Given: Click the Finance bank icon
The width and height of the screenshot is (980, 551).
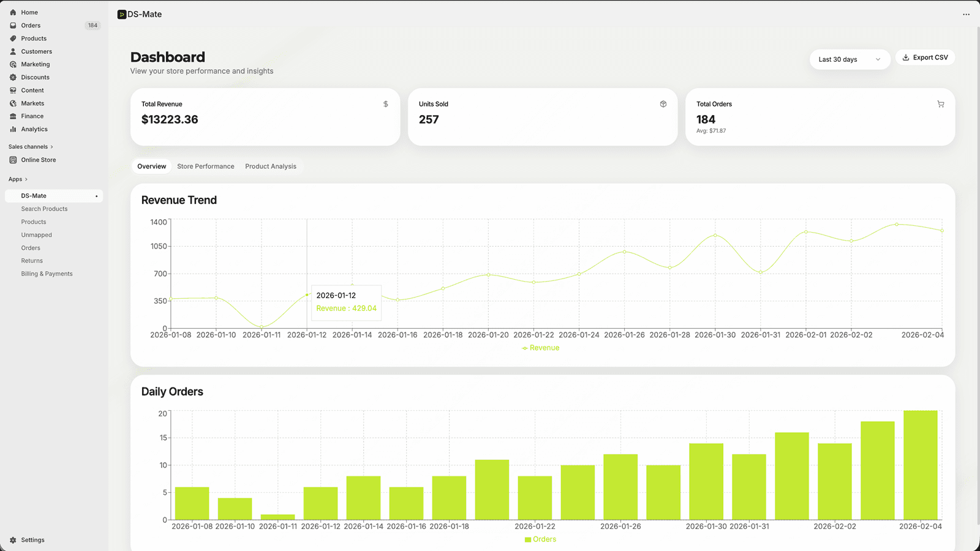Looking at the screenshot, I should click(x=13, y=116).
